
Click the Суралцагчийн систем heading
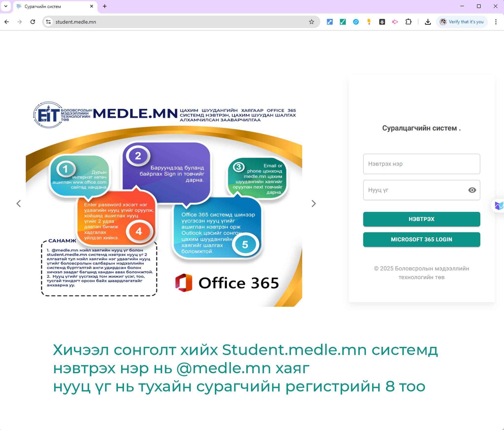coord(421,128)
